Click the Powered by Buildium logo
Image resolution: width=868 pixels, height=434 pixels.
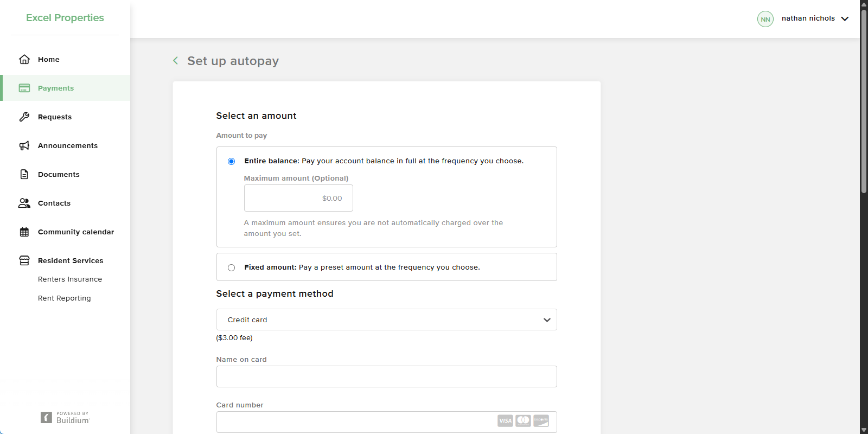(x=65, y=417)
